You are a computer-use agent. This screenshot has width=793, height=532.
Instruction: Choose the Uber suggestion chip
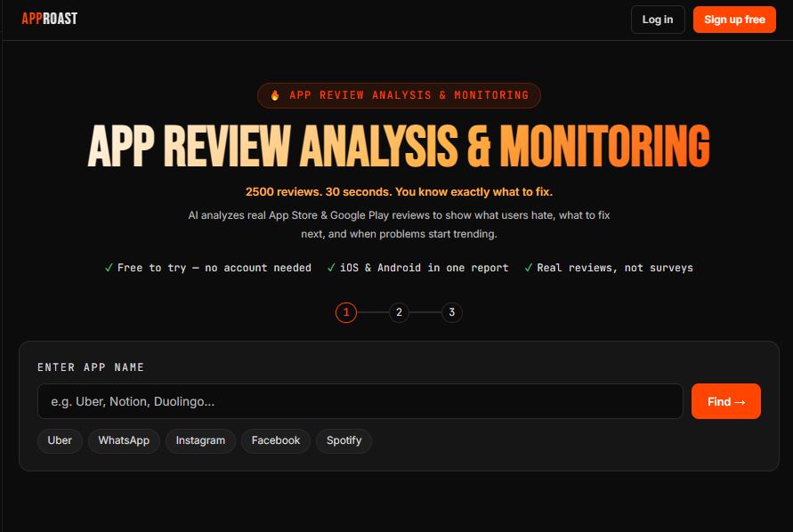tap(60, 441)
